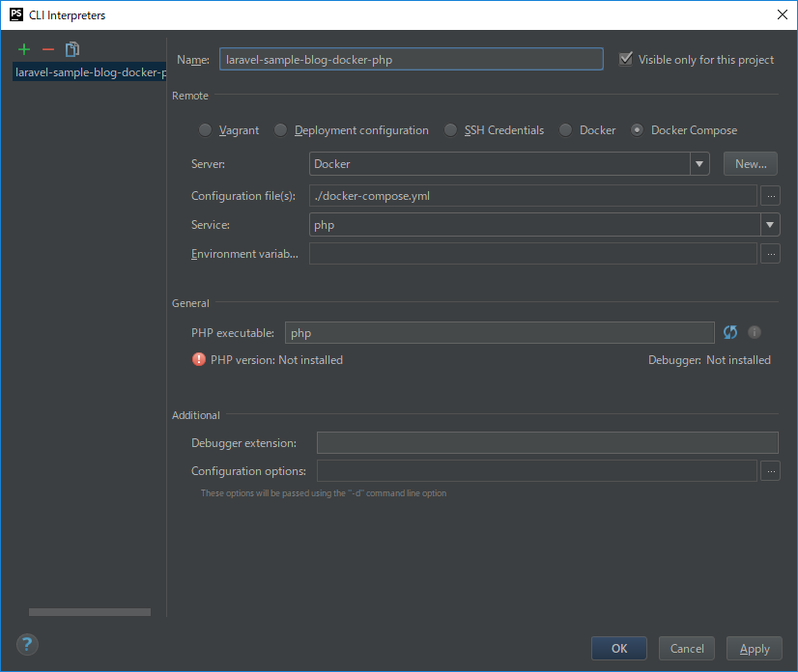Click the '-d command line option' hint text

pos(324,493)
